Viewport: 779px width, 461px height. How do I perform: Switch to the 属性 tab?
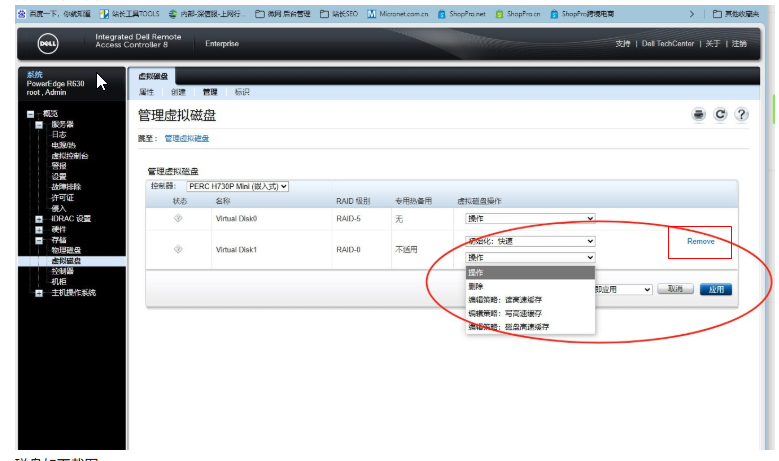146,92
